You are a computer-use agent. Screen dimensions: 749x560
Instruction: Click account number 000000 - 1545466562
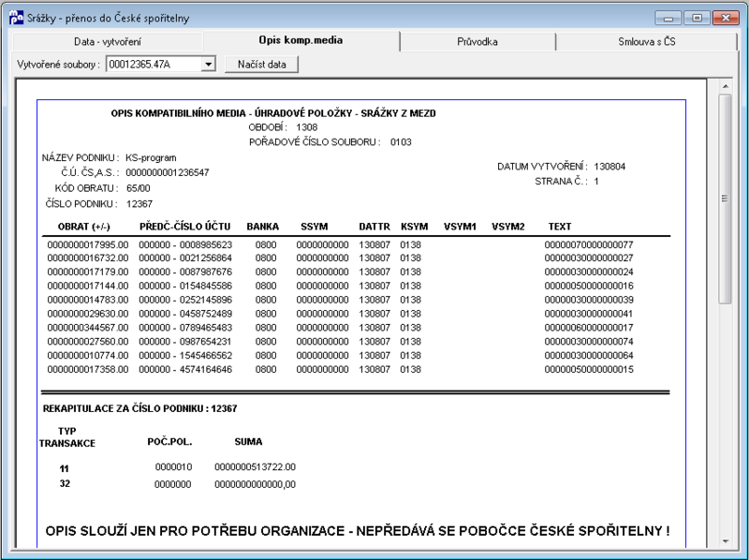(185, 356)
